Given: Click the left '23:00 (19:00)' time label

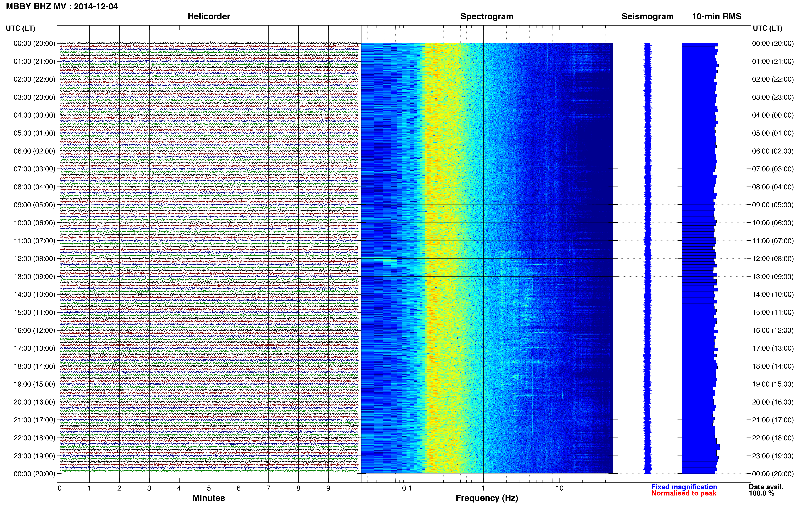Looking at the screenshot, I should (x=34, y=456).
